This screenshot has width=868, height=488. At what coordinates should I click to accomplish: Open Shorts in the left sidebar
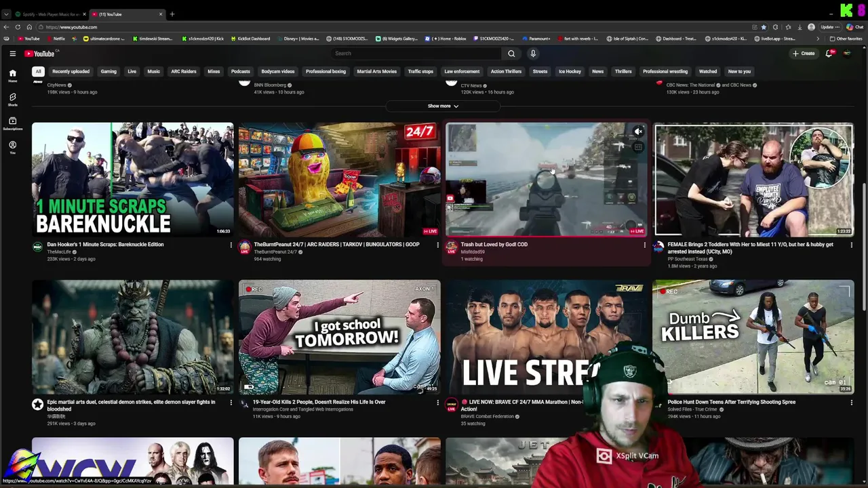click(x=12, y=100)
